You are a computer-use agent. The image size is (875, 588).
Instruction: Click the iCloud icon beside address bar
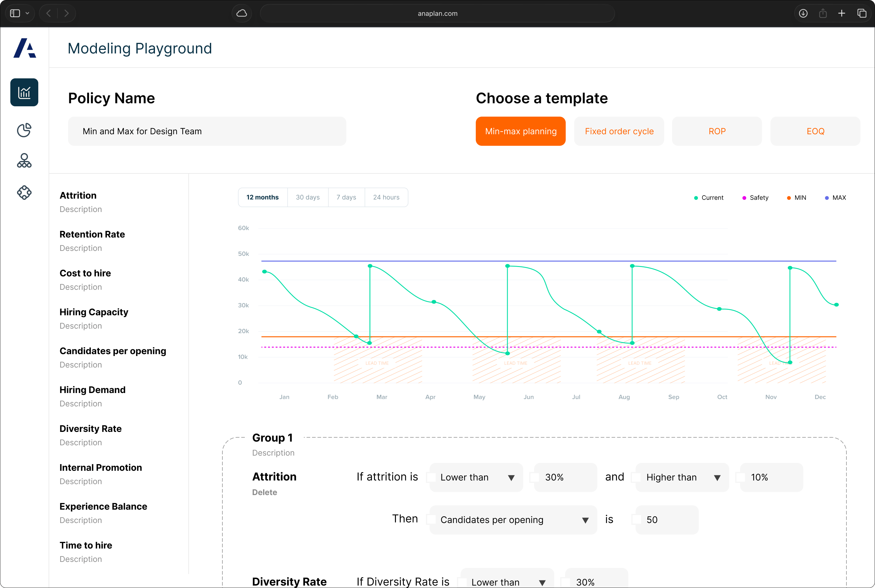[x=242, y=13]
